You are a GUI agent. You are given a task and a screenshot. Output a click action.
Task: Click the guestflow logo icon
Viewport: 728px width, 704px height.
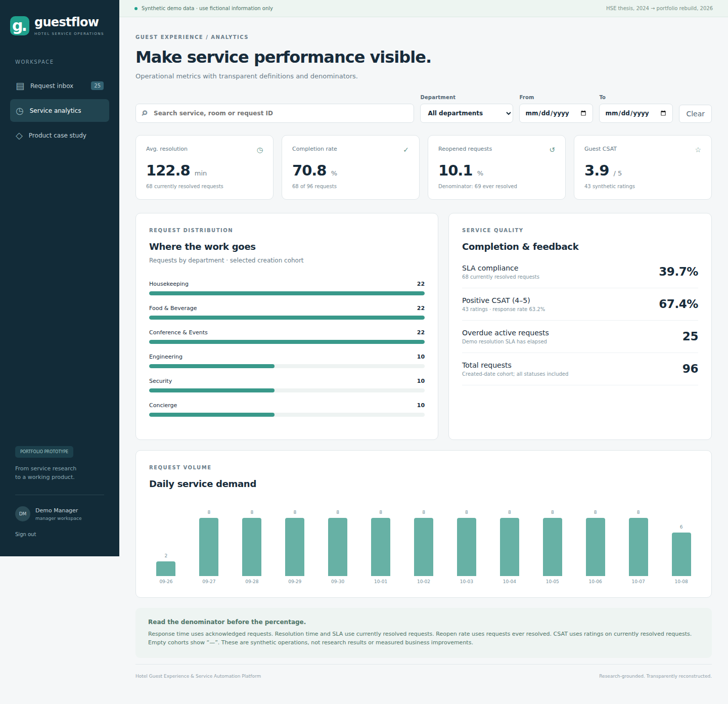(x=20, y=26)
